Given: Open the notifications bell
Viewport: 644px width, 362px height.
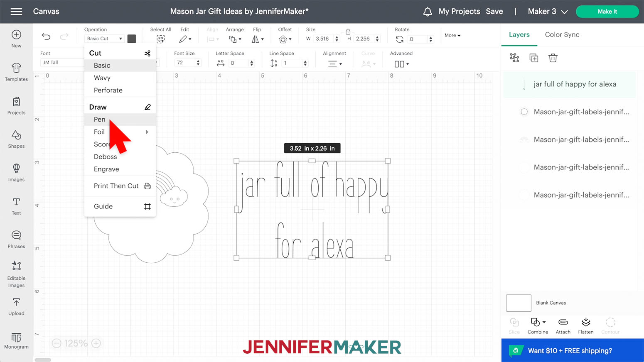Looking at the screenshot, I should point(428,12).
